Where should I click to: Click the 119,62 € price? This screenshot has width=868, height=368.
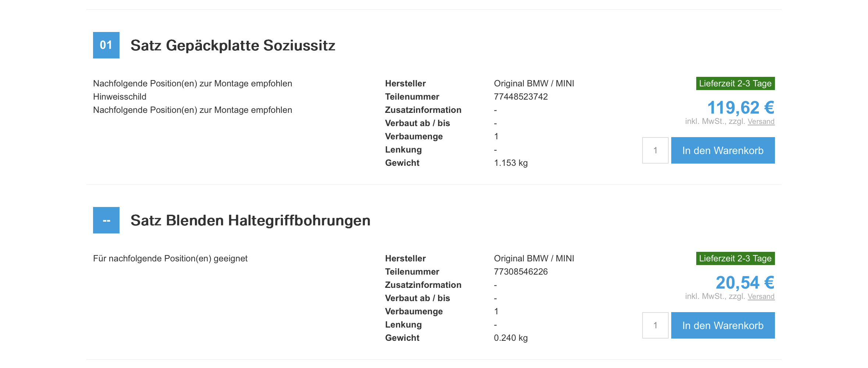coord(741,108)
